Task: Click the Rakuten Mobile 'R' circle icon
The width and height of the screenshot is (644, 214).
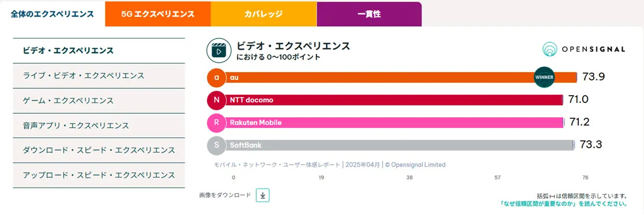Action: tap(216, 123)
